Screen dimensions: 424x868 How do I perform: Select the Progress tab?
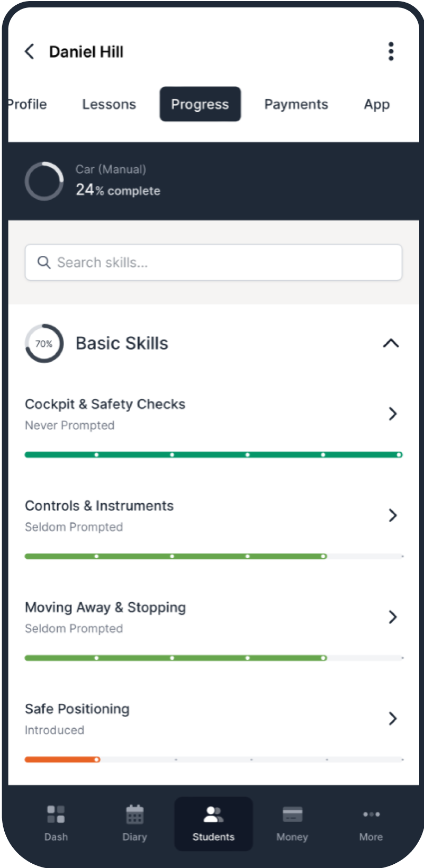(x=200, y=104)
